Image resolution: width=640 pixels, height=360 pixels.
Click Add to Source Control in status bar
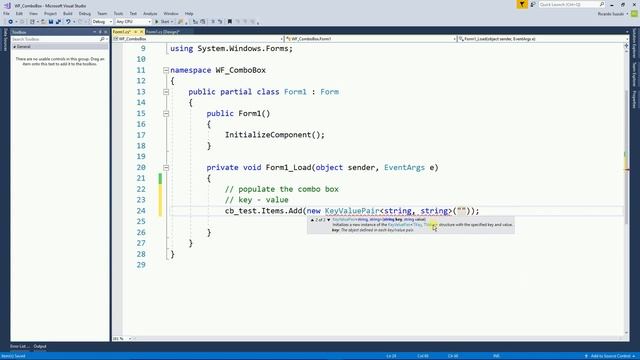coord(610,356)
